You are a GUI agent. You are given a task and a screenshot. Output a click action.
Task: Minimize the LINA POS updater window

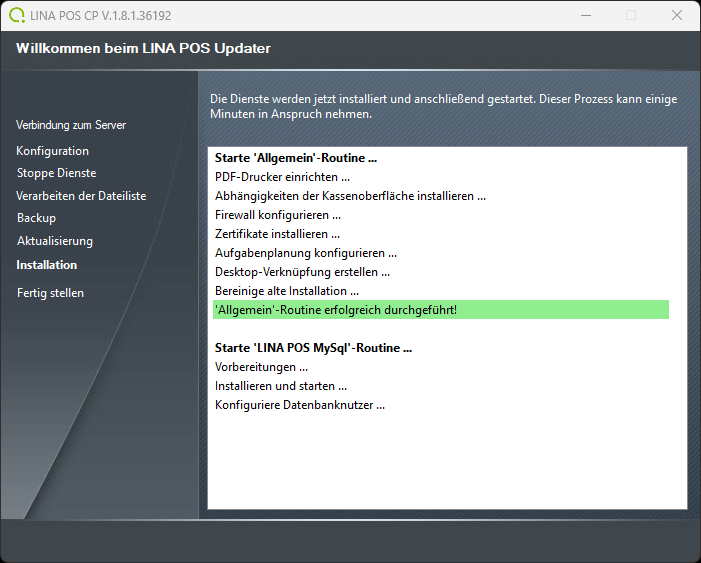click(586, 15)
